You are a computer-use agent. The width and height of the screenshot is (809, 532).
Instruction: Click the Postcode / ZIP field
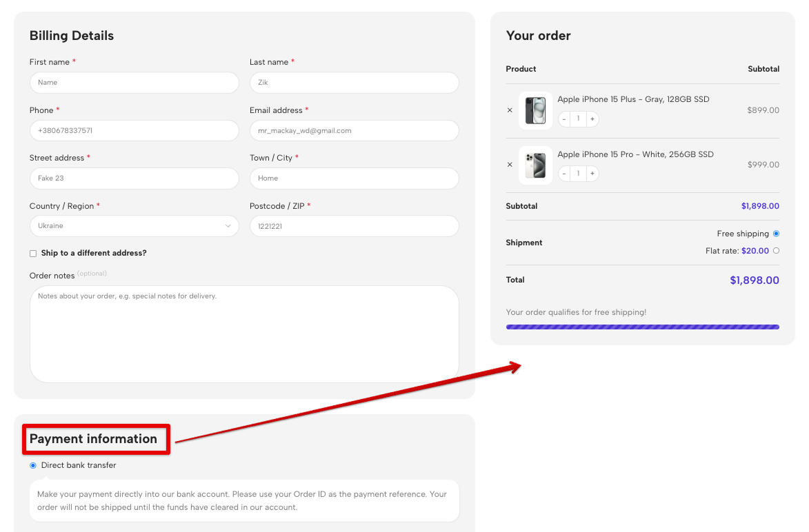click(354, 226)
